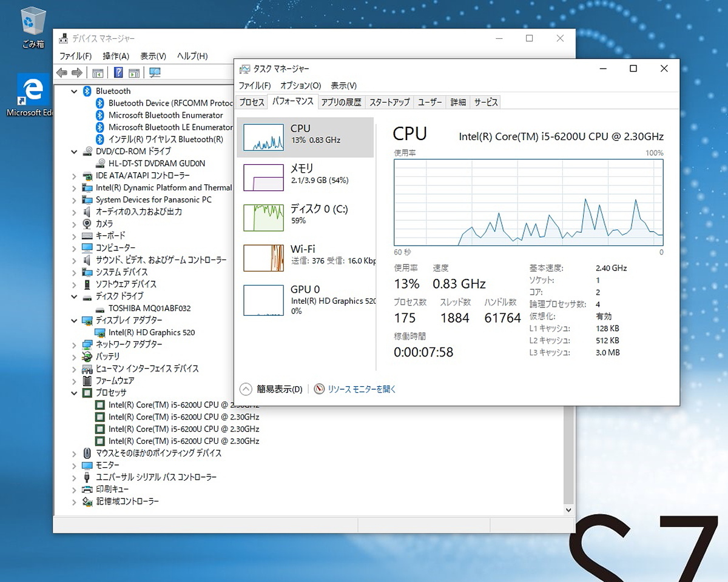This screenshot has width=728, height=582.
Task: Click the モニター category icon
Action: (87, 465)
